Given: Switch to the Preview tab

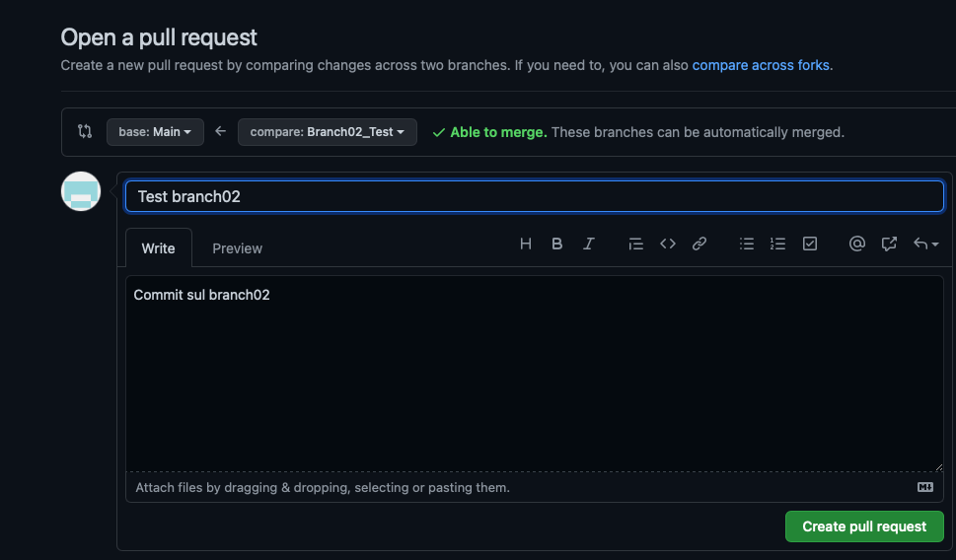Looking at the screenshot, I should tap(237, 248).
